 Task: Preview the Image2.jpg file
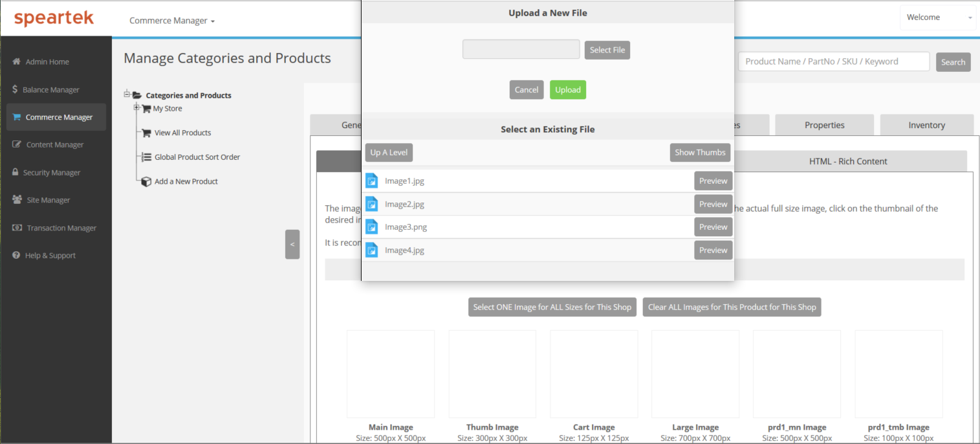coord(713,204)
